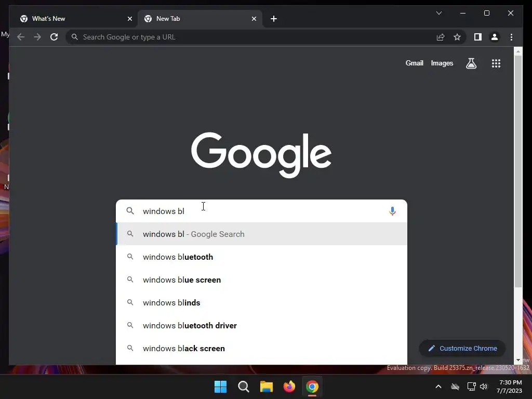
Task: Open a new tab with the plus button
Action: 274,19
